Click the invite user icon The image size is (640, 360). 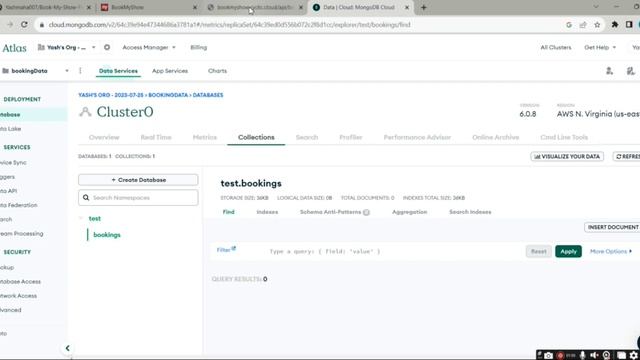[x=609, y=71]
